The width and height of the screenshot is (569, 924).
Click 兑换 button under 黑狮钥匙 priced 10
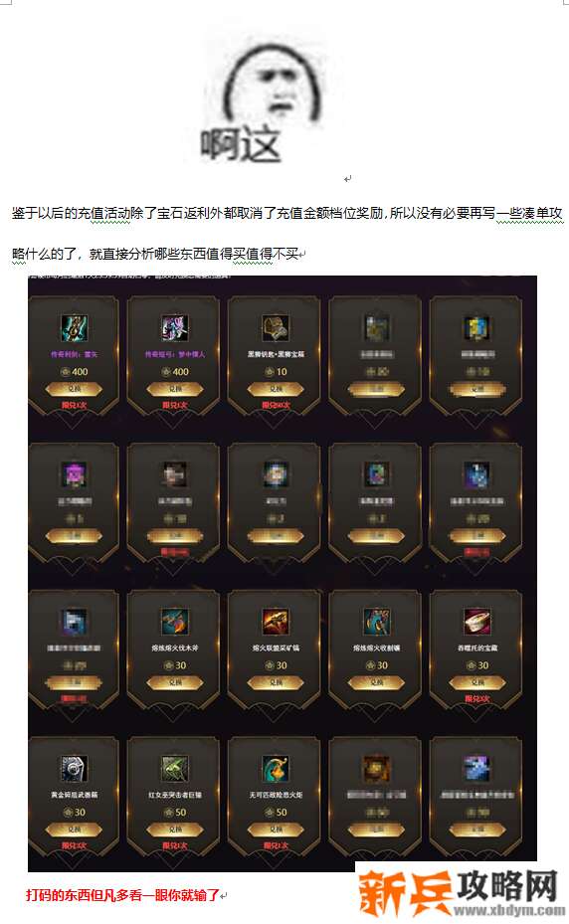pos(276,389)
